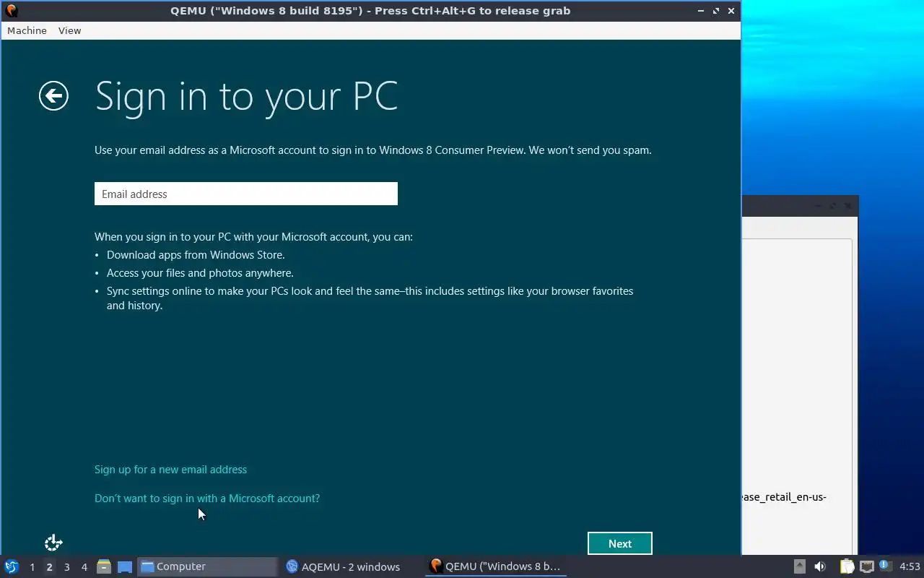Switch to workspace 3
Screen dimensions: 924x578
(66, 567)
